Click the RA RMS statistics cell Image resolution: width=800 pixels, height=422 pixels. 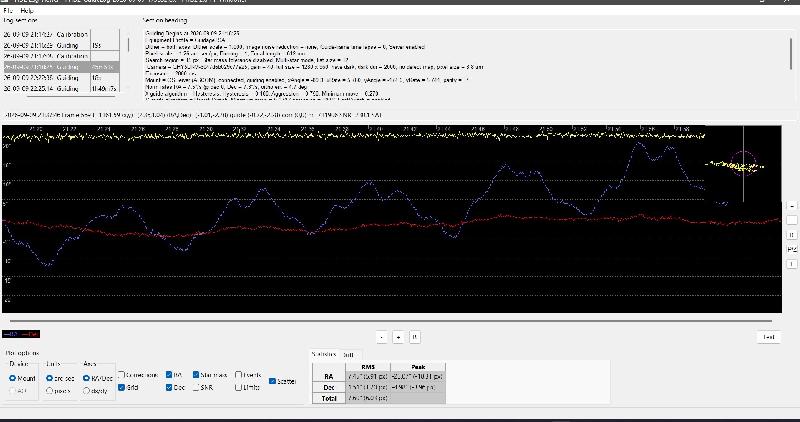[368, 377]
